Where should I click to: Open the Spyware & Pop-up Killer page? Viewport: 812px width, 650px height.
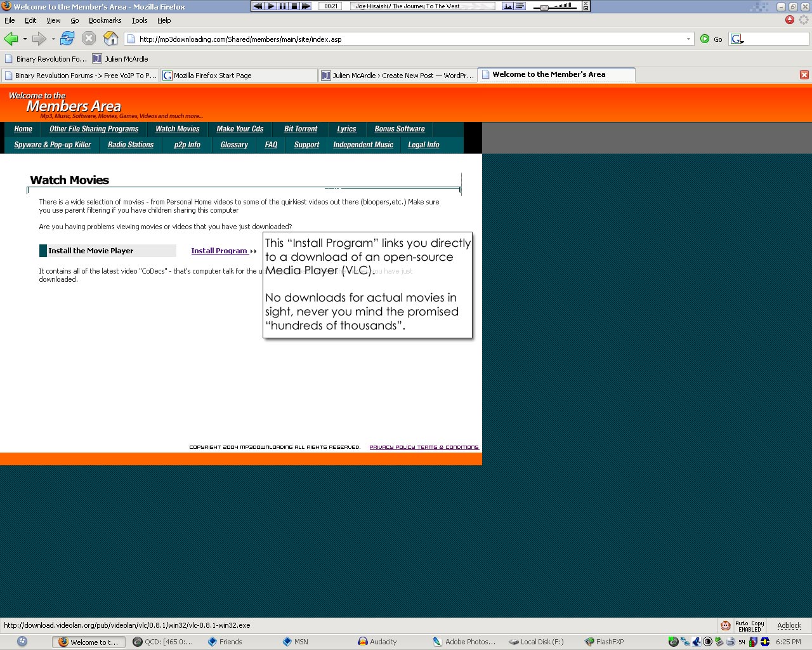point(53,145)
